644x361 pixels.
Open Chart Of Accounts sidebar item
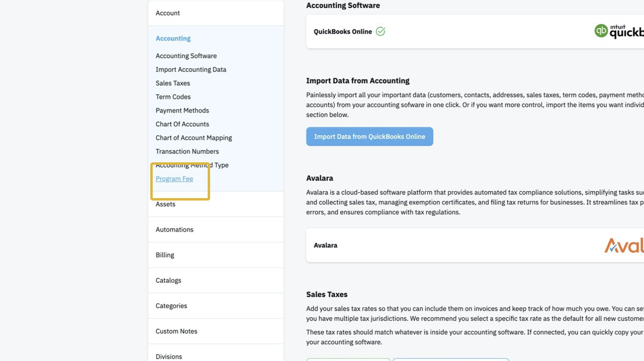(x=182, y=124)
